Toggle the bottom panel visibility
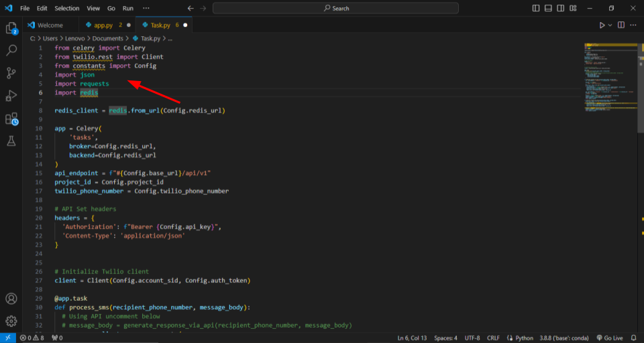Screen dimensions: 644x343 549,8
